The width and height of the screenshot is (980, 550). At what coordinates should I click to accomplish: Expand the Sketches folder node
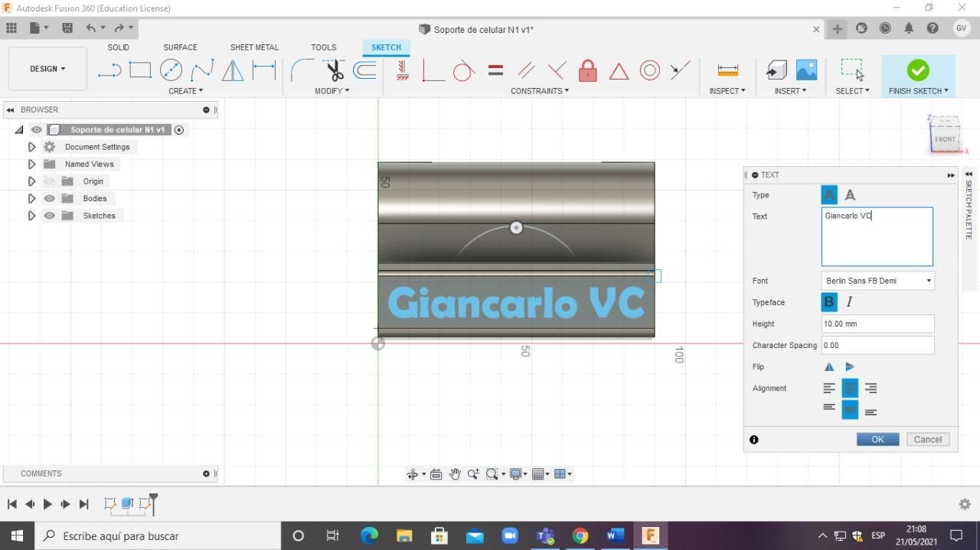31,216
